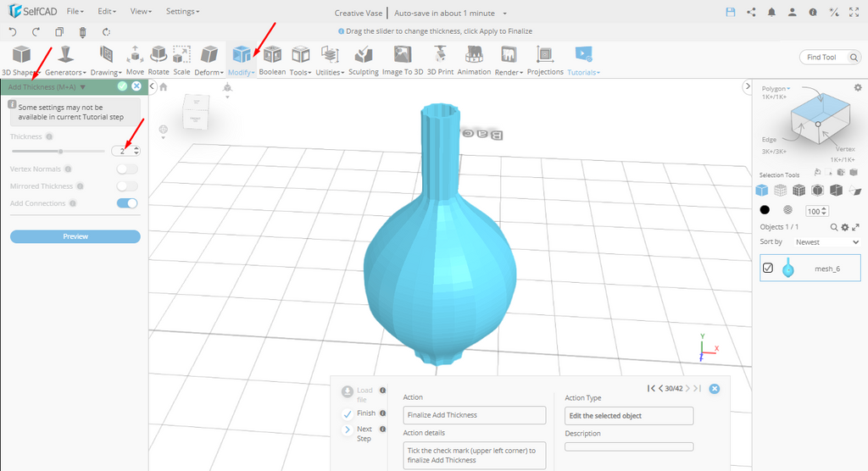Viewport: 868px width, 471px height.
Task: Open the Animation tool
Action: (474, 61)
